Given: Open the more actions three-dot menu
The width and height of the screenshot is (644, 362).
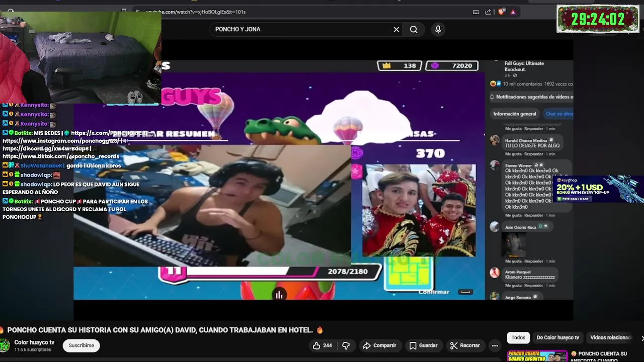Looking at the screenshot, I should tap(495, 345).
